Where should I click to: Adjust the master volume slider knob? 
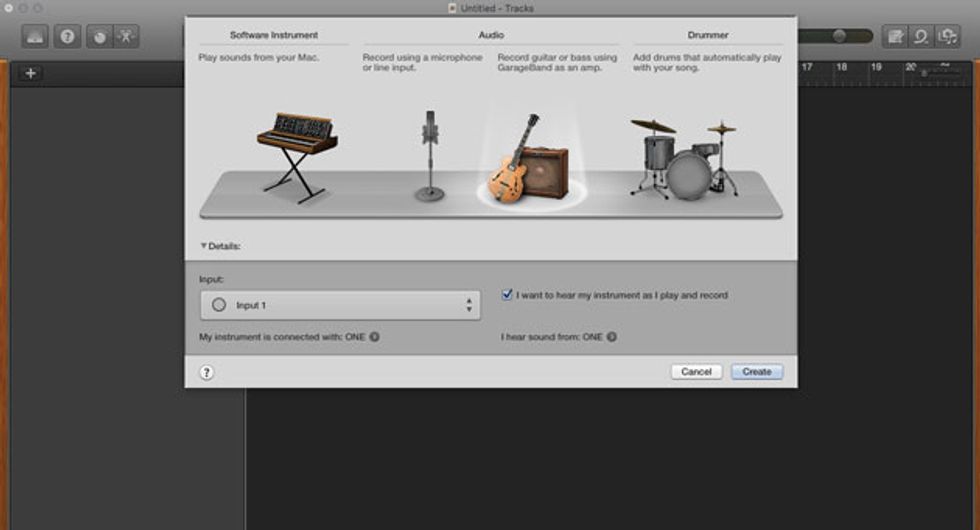839,36
